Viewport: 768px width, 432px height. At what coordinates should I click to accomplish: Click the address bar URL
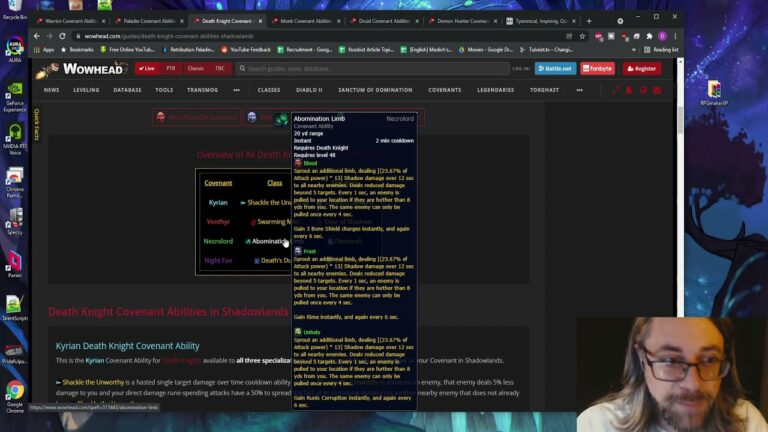click(168, 36)
